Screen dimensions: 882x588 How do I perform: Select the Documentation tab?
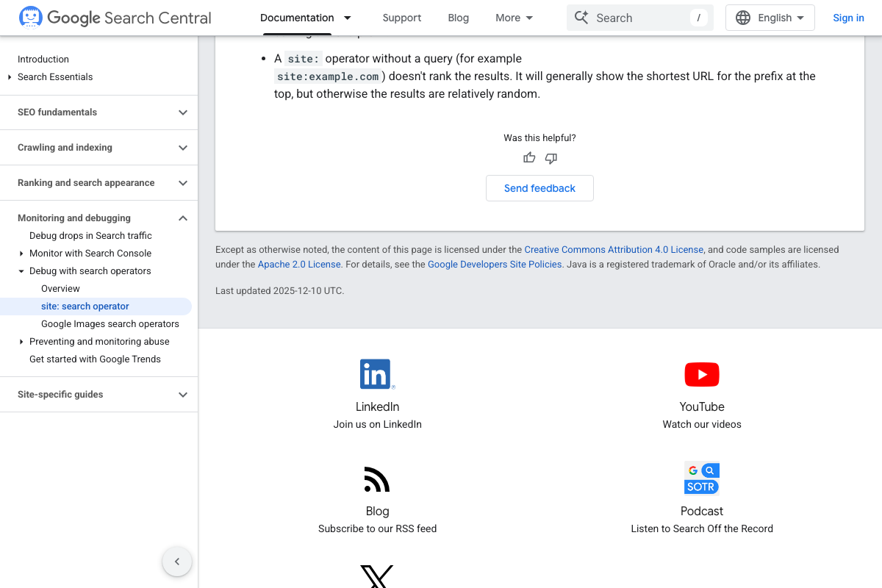[x=297, y=18]
